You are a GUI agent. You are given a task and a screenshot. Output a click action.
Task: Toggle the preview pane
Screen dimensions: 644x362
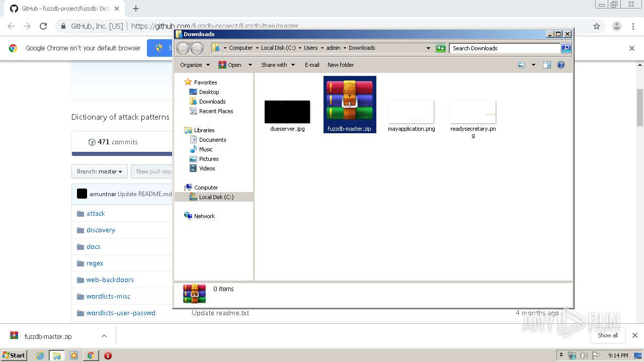[x=547, y=65]
